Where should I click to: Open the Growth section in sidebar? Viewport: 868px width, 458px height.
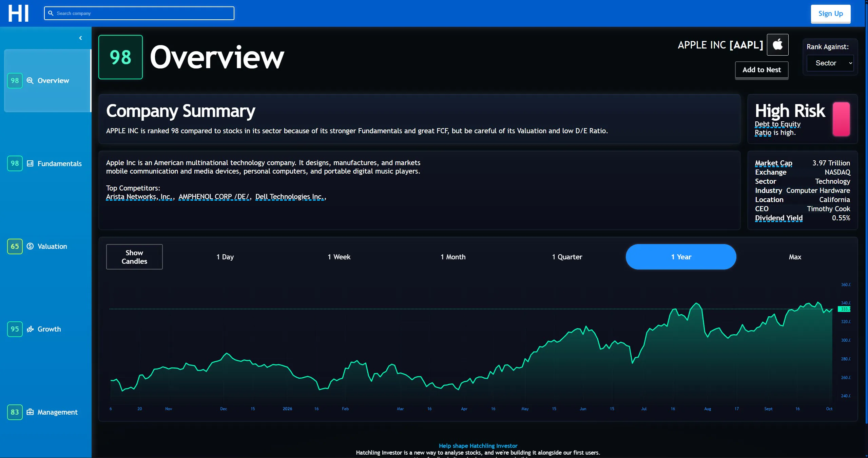tap(47, 329)
